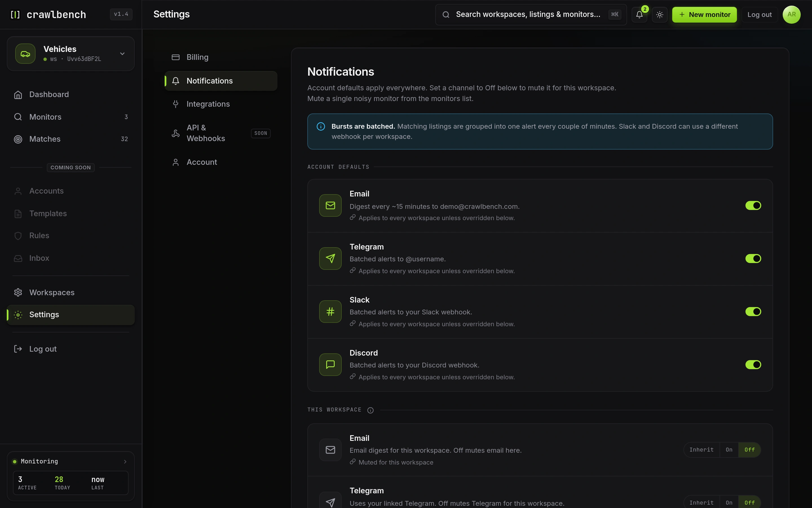Click the Workspaces gear icon
Viewport: 812px width, 508px height.
tap(18, 292)
